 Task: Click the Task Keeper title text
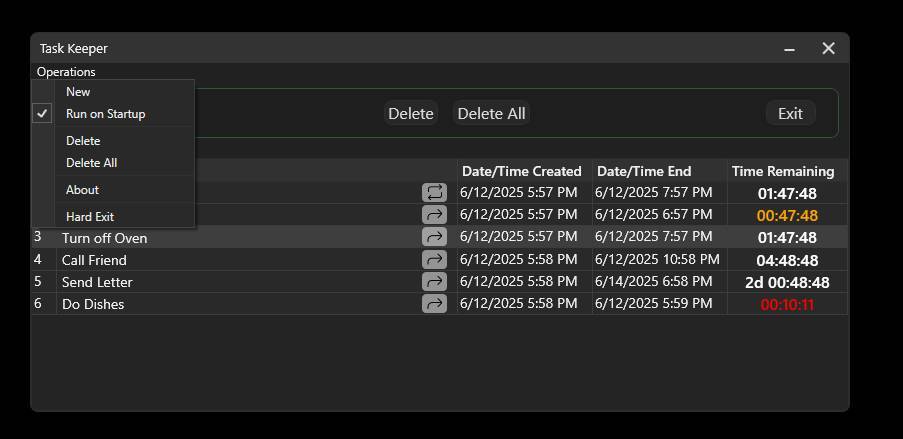click(74, 48)
